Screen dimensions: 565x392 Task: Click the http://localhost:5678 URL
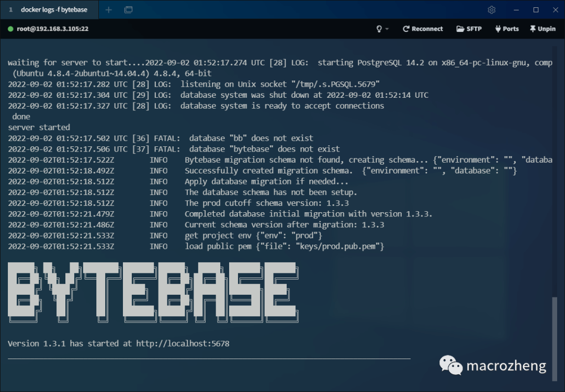point(183,343)
